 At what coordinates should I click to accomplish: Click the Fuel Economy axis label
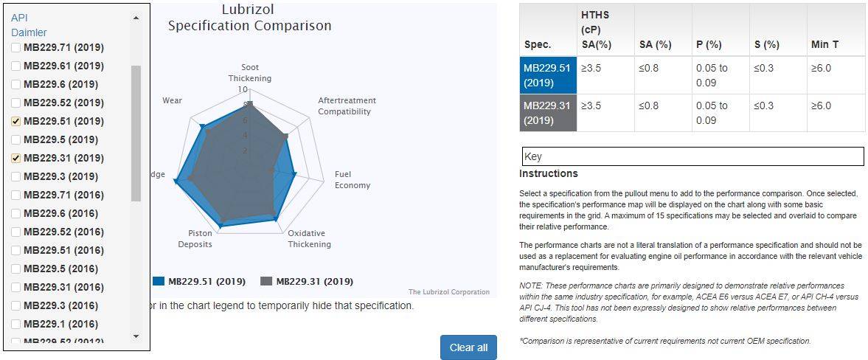pos(352,180)
